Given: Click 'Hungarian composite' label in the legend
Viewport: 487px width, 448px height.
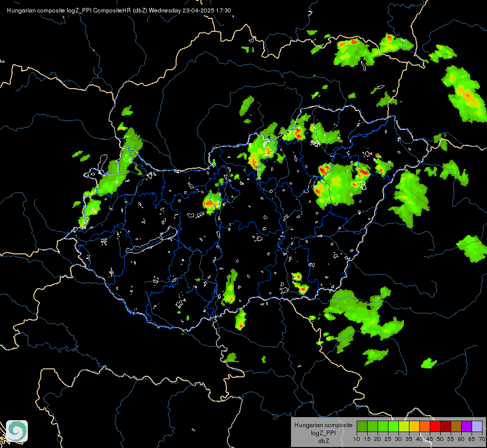Looking at the screenshot, I should pyautogui.click(x=323, y=425).
